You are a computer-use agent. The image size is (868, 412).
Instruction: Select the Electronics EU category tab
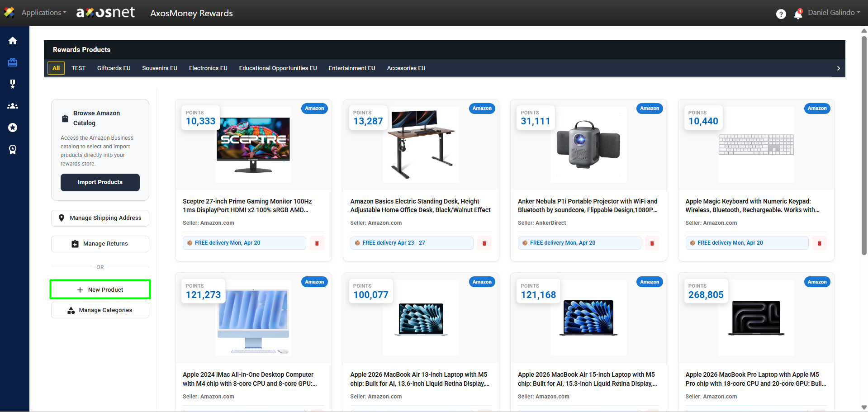click(208, 68)
